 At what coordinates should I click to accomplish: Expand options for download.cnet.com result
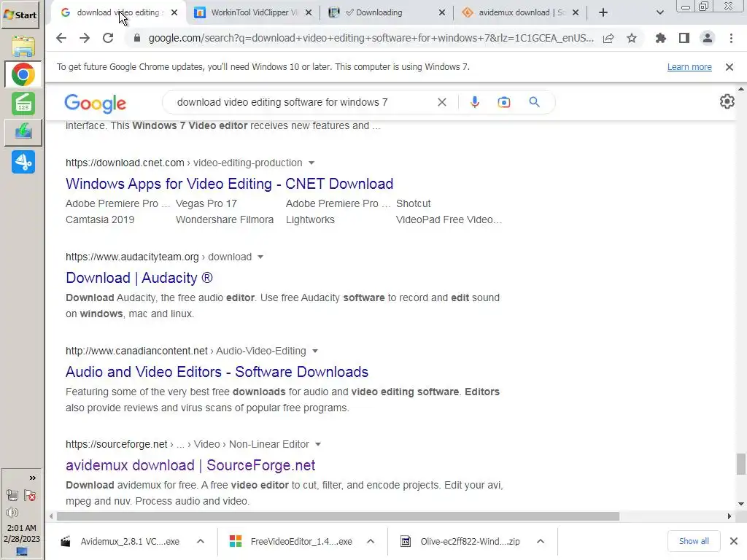click(311, 163)
